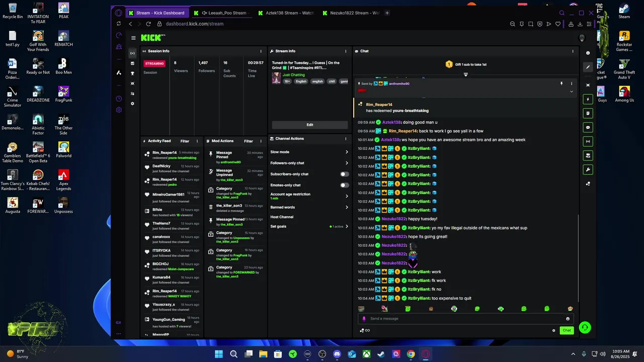Click the document widget icon in right panel
This screenshot has height=362, width=644.
click(x=588, y=113)
